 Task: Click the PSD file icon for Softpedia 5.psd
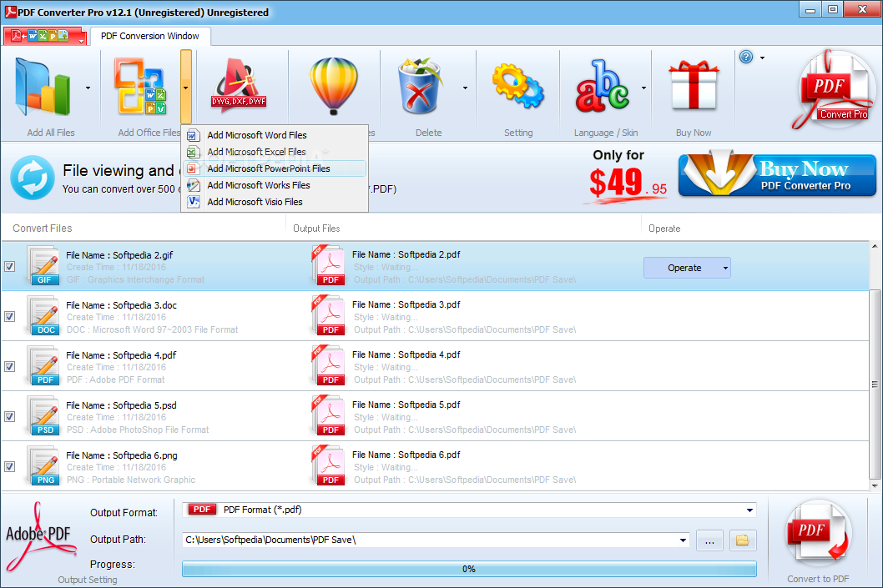[43, 416]
